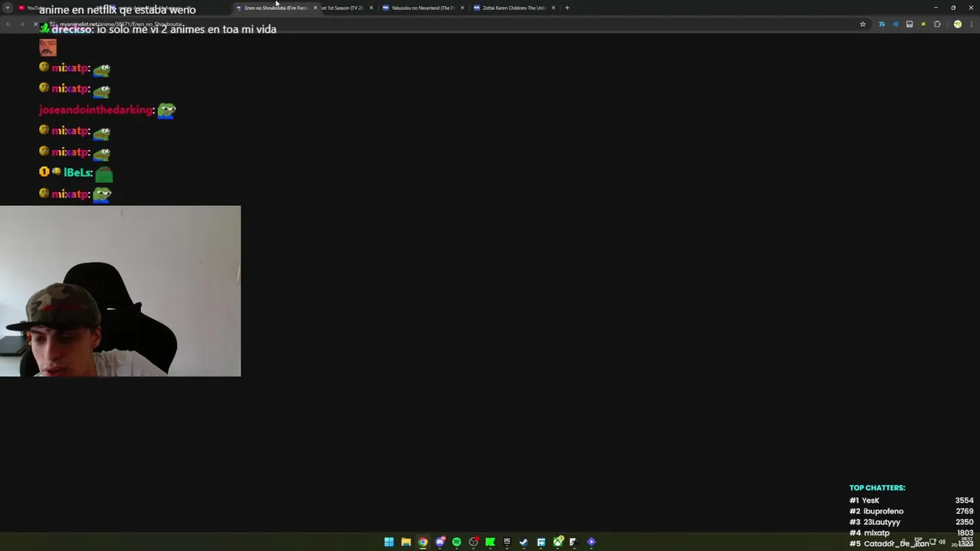980x551 pixels.
Task: Open Google Chrome from the taskbar
Action: [423, 542]
